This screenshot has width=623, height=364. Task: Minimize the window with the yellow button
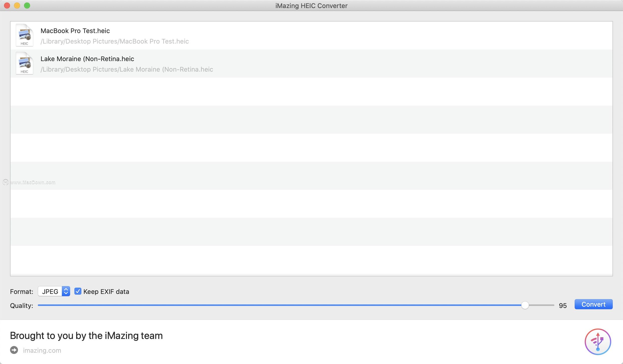click(17, 6)
